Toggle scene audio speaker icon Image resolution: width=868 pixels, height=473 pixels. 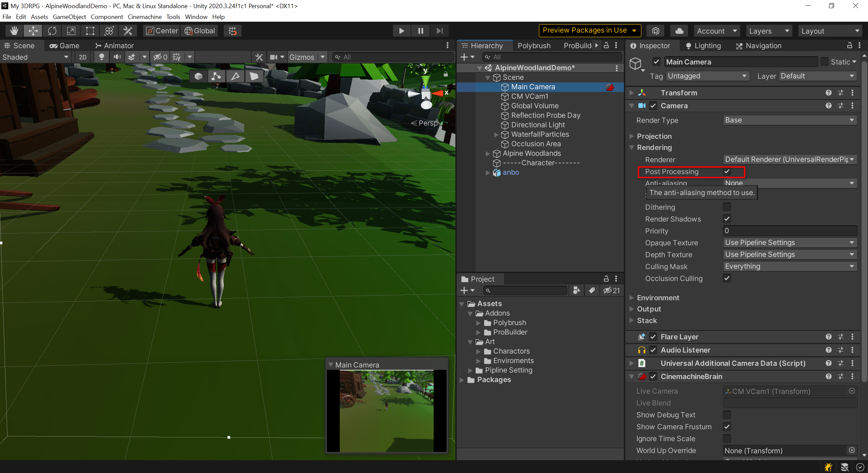117,57
